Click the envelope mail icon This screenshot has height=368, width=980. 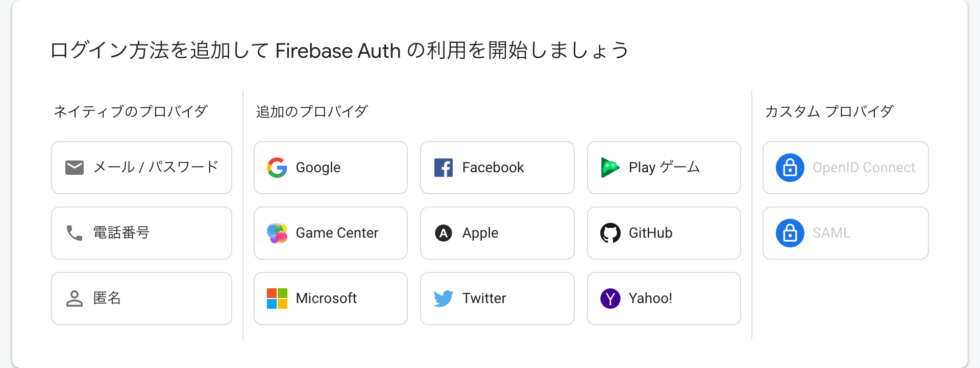(x=75, y=168)
